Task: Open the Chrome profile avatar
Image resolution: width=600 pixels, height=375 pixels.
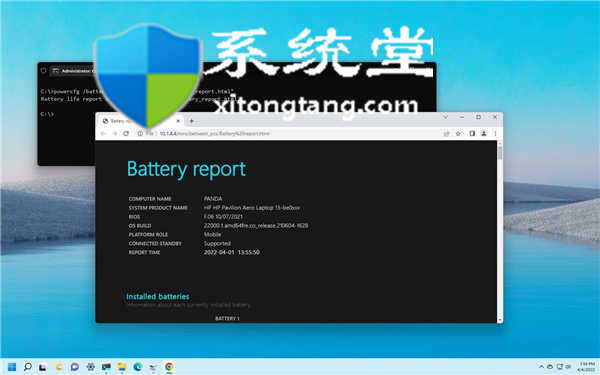Action: coord(484,134)
